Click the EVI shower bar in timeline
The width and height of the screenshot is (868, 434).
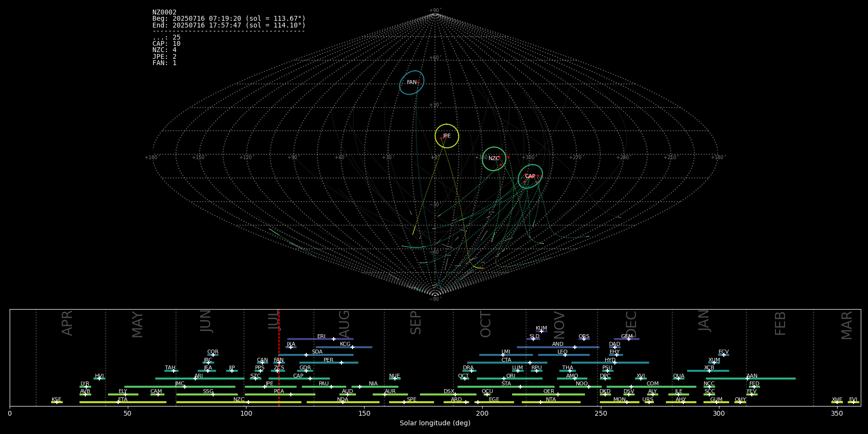point(854,402)
